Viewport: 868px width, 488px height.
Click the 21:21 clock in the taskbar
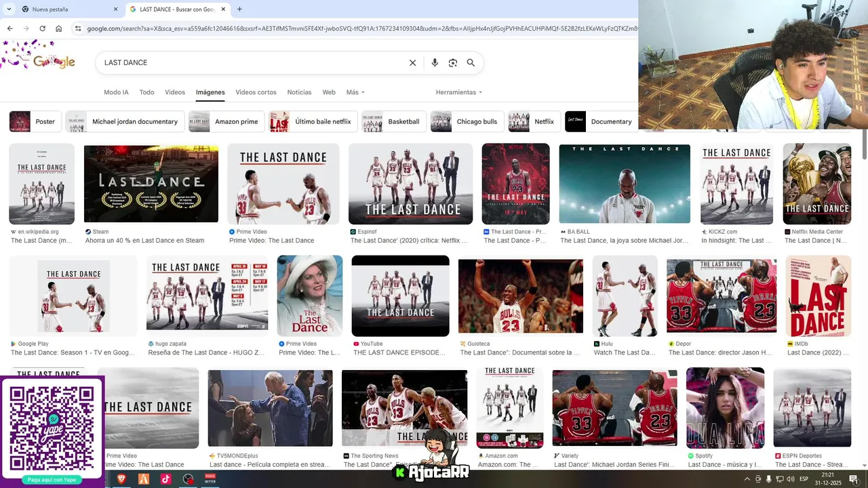(x=827, y=474)
